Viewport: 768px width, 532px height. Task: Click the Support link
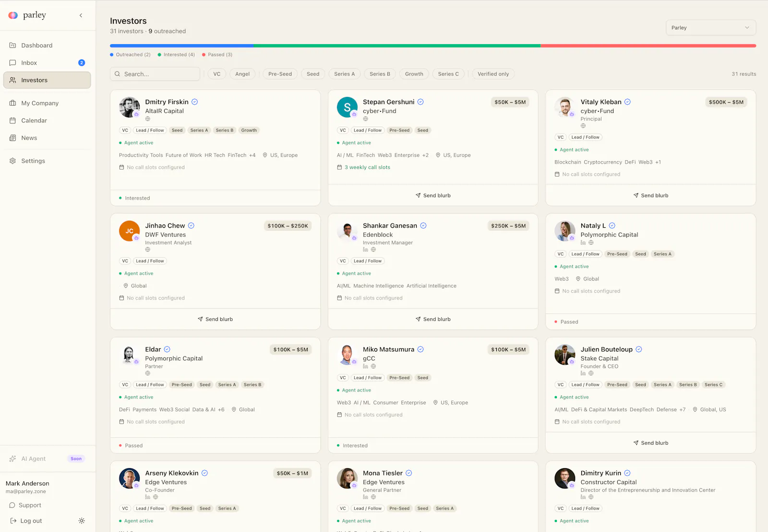click(25, 505)
